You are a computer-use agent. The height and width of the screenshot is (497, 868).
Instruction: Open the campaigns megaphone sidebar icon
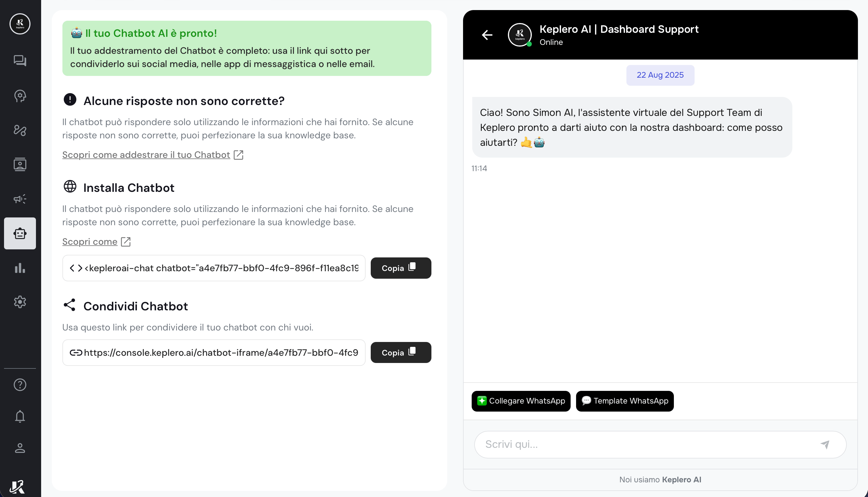tap(20, 199)
